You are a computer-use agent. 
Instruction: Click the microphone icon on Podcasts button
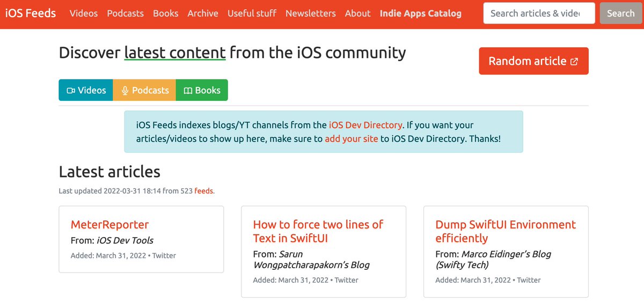[x=125, y=91]
